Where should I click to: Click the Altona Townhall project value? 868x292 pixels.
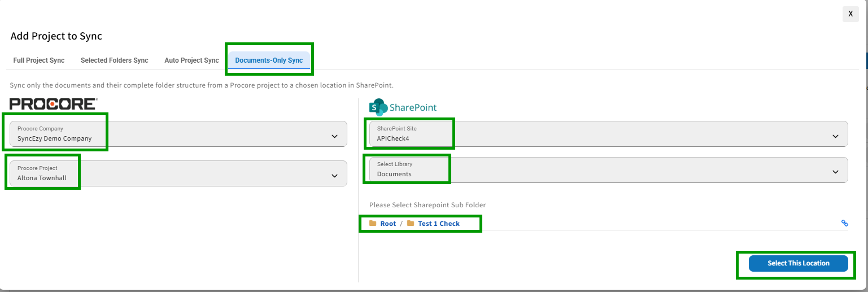point(42,178)
